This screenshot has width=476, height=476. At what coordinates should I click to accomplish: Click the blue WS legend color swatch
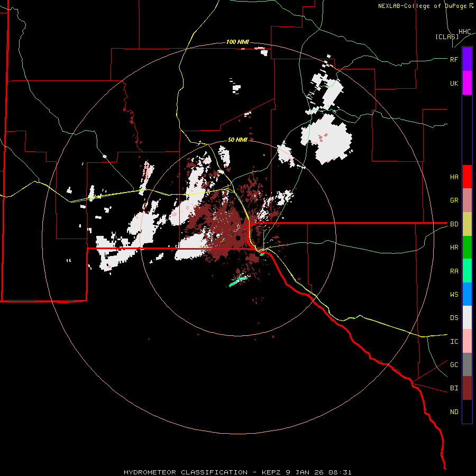pyautogui.click(x=467, y=294)
